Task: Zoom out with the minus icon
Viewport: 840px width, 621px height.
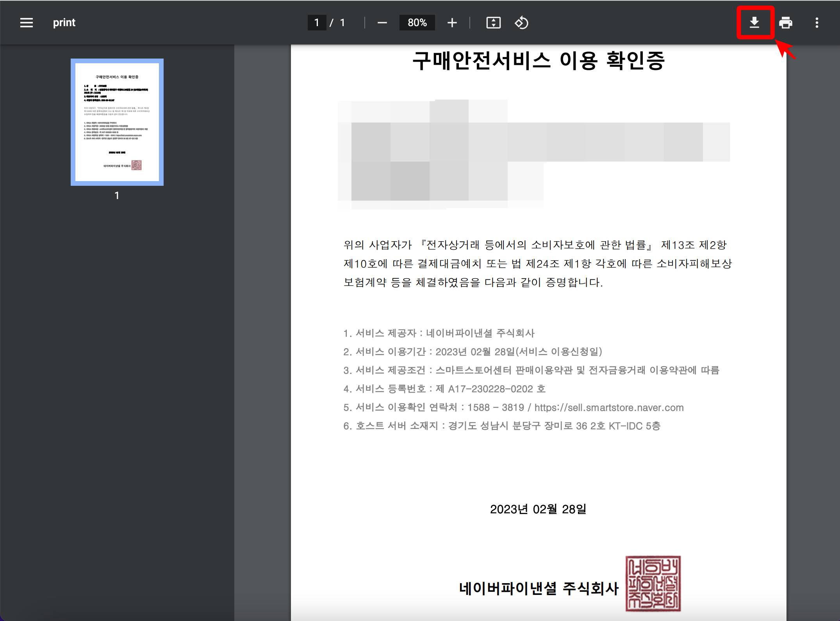Action: point(382,23)
